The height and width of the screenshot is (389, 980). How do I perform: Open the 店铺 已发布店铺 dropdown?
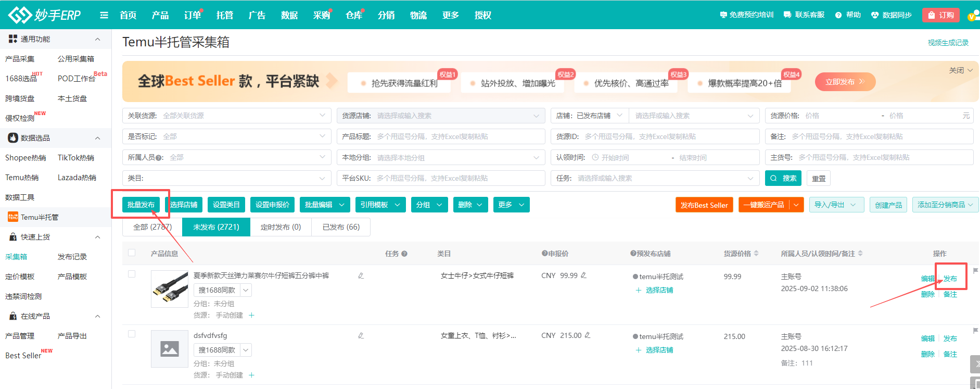pos(590,116)
